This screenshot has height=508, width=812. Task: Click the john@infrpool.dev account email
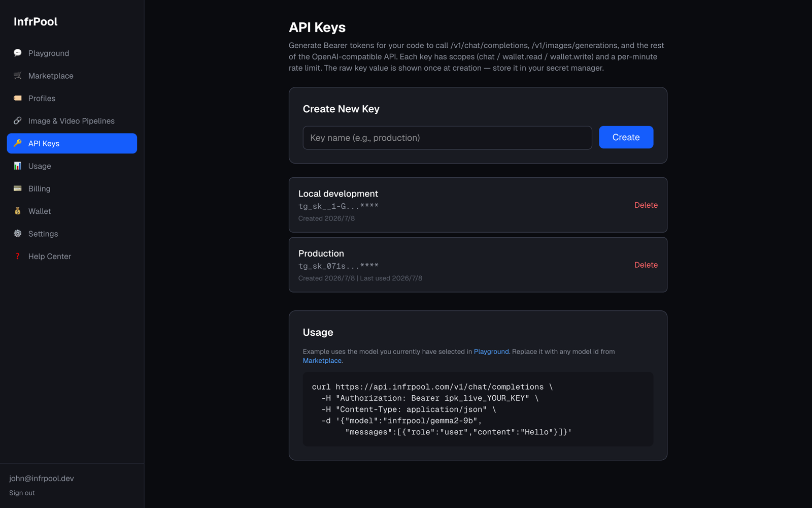[x=42, y=479]
